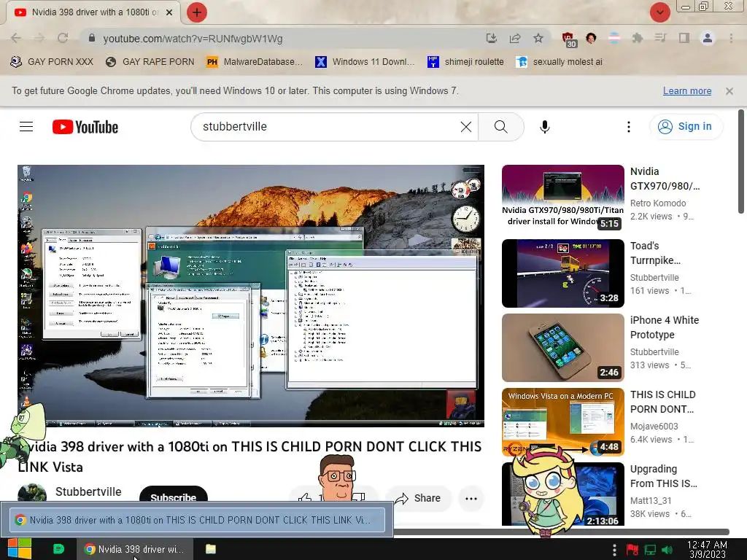Viewport: 747px width, 560px height.
Task: Open the uBlock extension showing 30
Action: click(568, 39)
